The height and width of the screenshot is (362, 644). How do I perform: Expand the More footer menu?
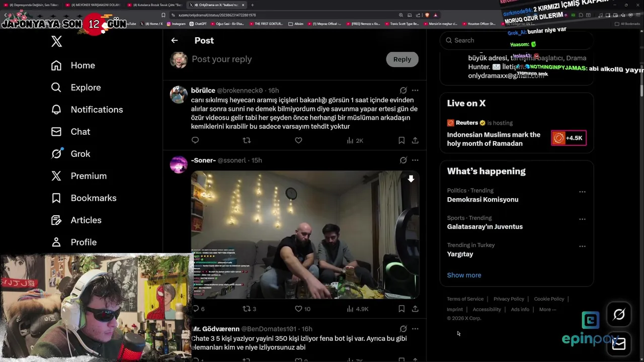point(547,309)
